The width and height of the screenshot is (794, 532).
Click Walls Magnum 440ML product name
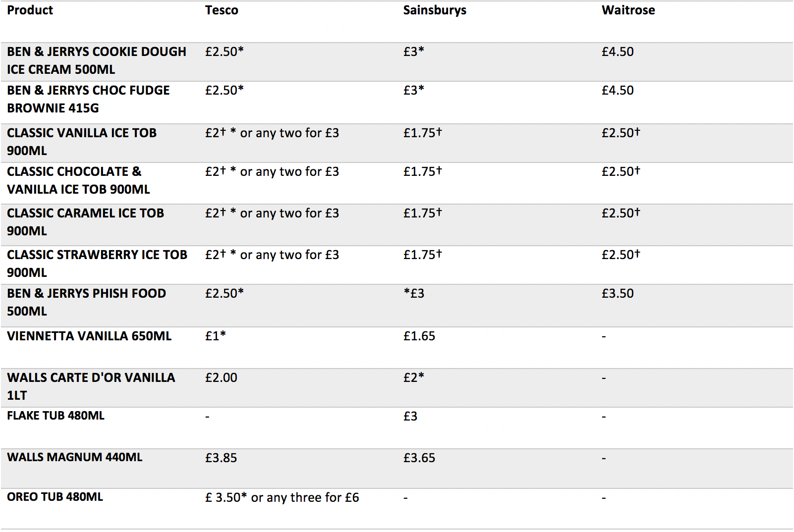(x=75, y=457)
